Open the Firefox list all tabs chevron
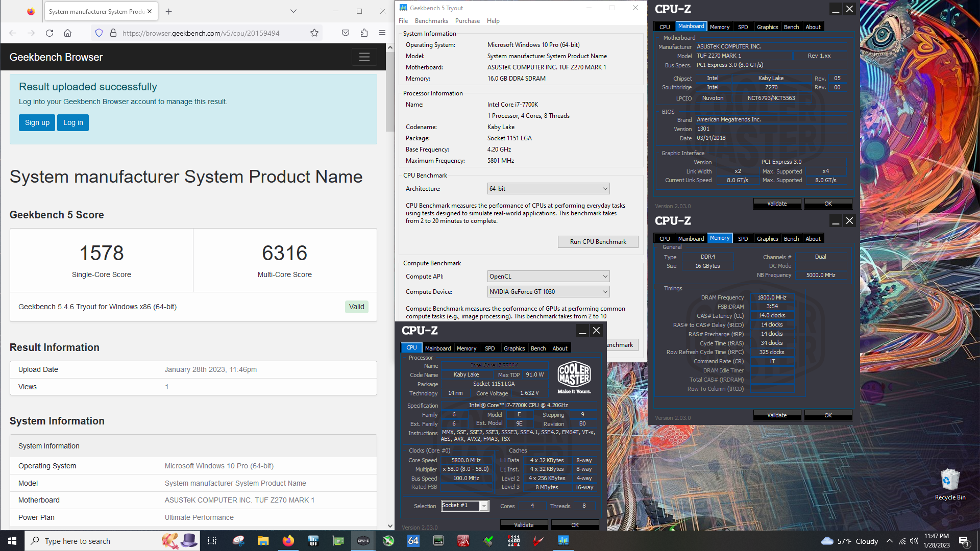Viewport: 980px width, 551px height. (293, 11)
